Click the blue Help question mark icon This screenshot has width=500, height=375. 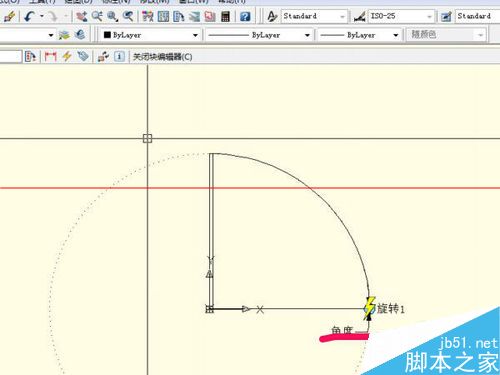coord(245,16)
